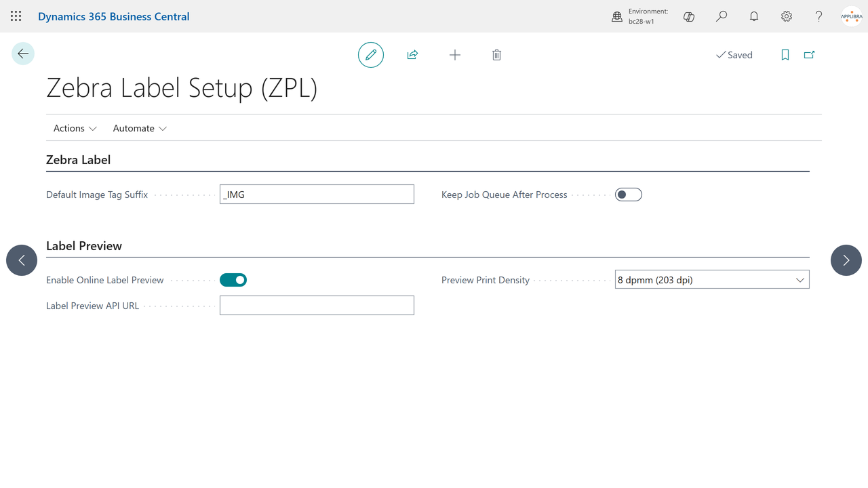Go to next record arrow
Viewport: 868px width, 488px height.
[x=846, y=260]
